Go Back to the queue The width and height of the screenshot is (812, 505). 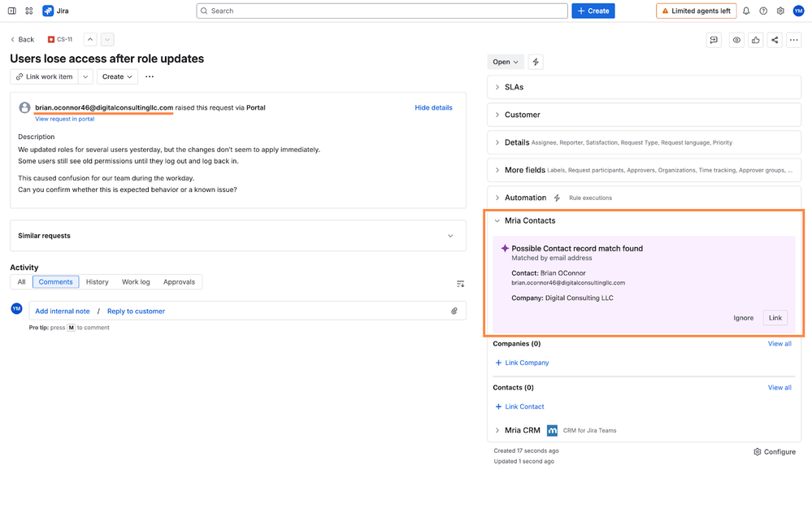coord(22,39)
